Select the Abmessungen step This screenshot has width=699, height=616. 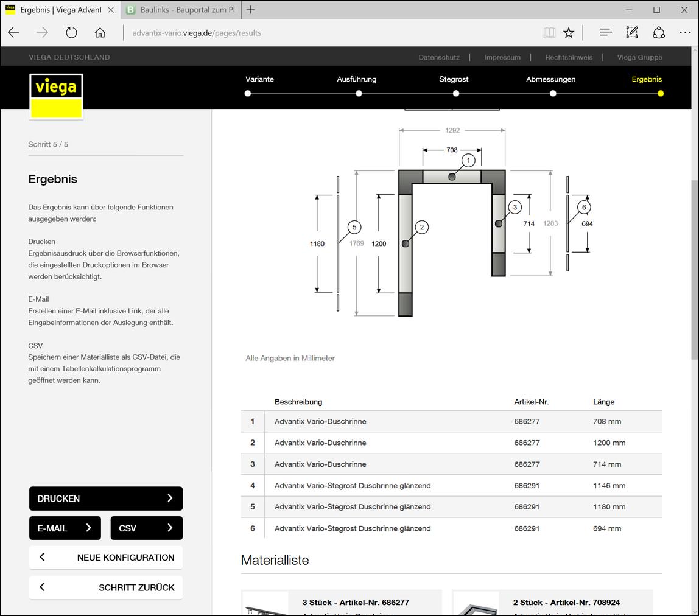(x=550, y=79)
